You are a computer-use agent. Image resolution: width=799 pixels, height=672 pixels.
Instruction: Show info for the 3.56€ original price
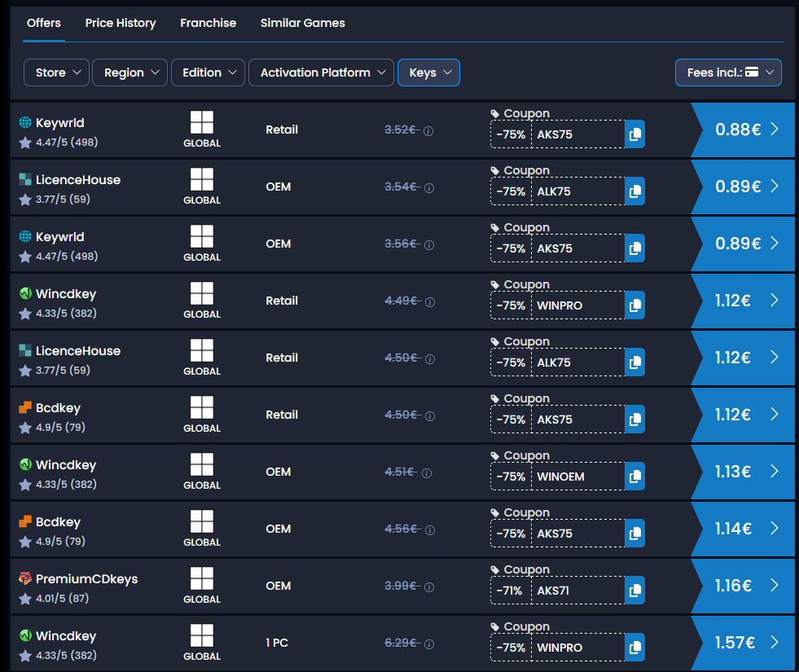point(429,245)
